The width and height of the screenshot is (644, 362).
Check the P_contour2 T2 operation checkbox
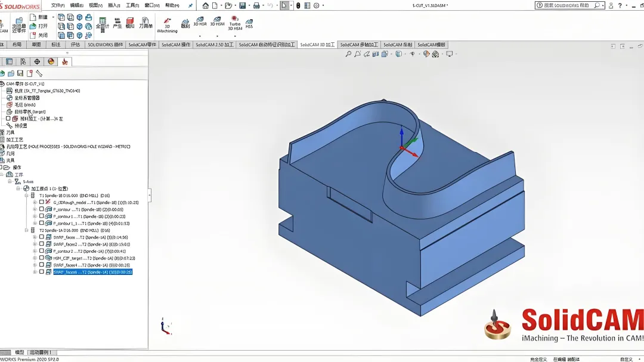[42, 251]
